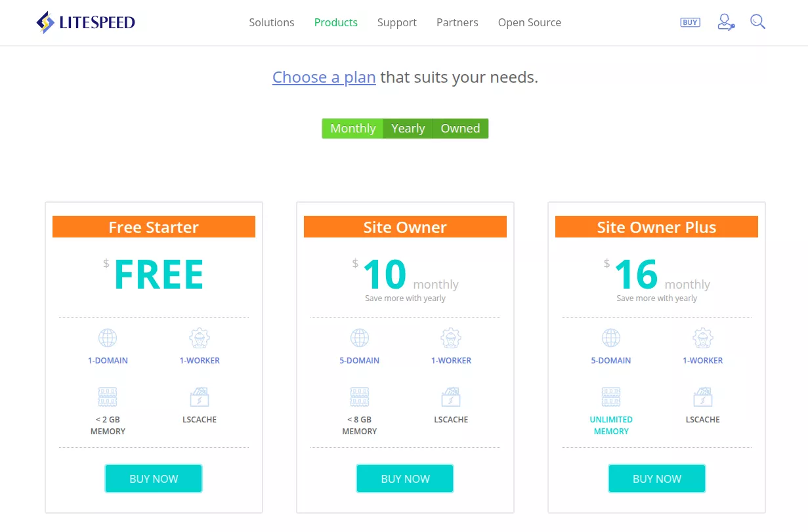Click the Choose a plan link
808x532 pixels.
click(324, 77)
